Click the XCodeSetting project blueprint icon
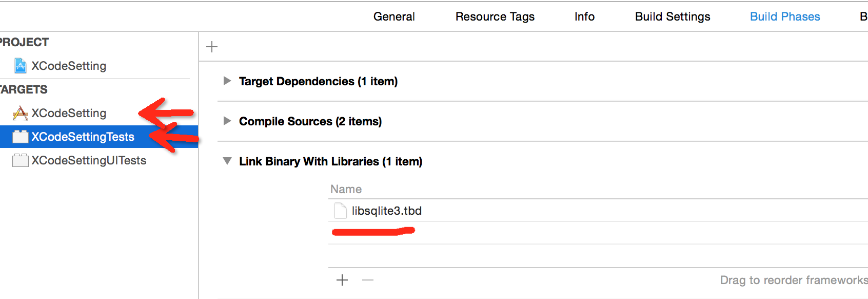868x299 pixels. point(21,66)
